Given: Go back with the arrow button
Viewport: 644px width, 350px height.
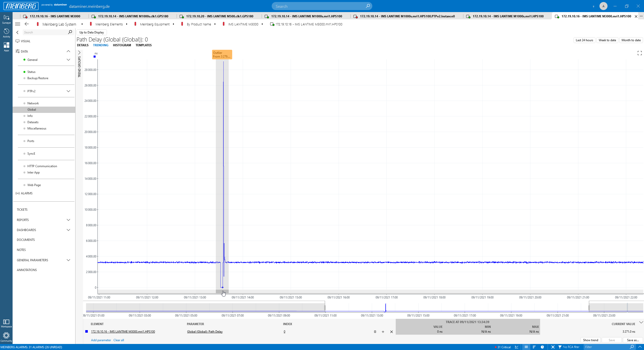Looking at the screenshot, I should point(27,24).
